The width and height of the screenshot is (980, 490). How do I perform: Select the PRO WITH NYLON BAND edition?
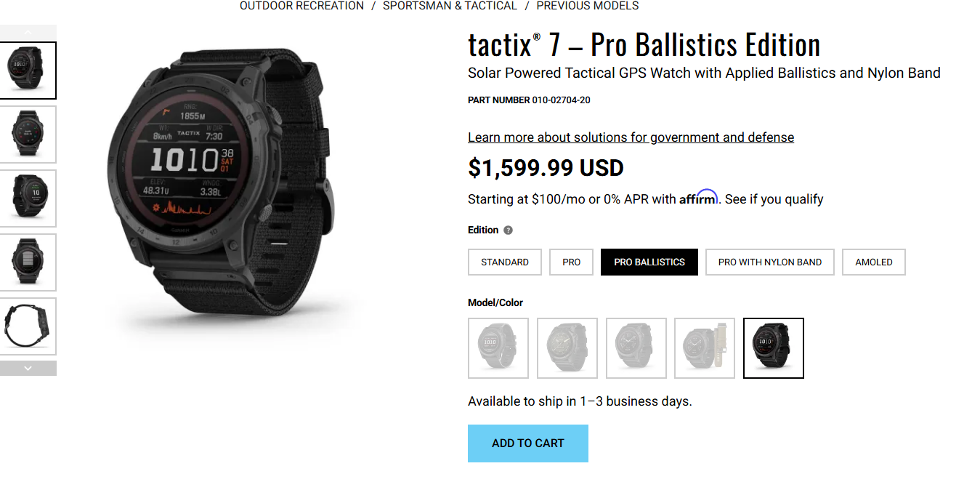click(x=769, y=262)
